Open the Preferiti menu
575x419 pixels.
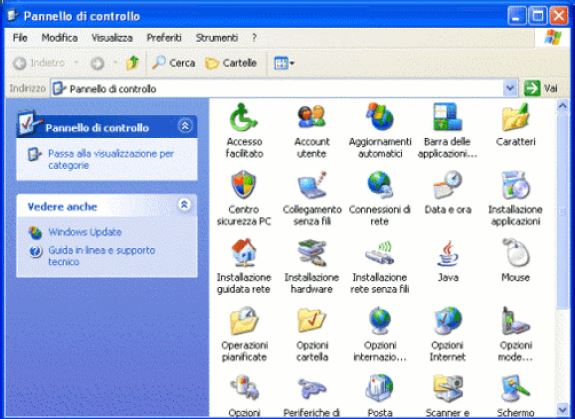point(164,38)
